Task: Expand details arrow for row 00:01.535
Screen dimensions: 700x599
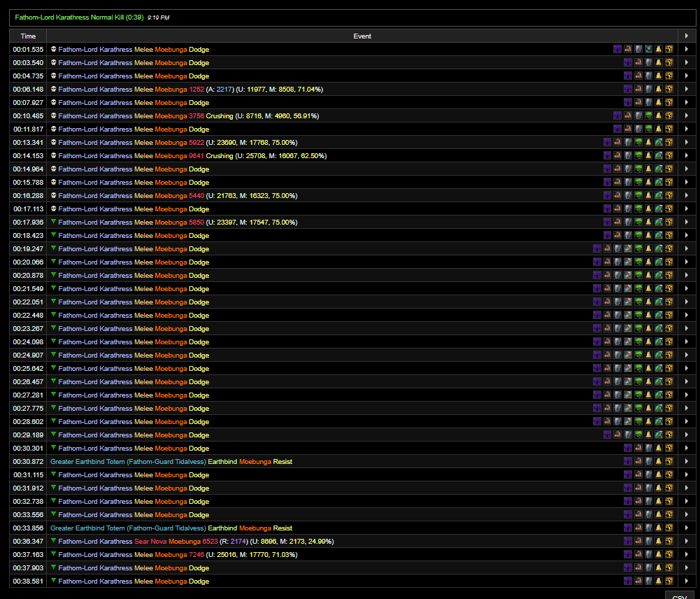Action: pyautogui.click(x=687, y=49)
